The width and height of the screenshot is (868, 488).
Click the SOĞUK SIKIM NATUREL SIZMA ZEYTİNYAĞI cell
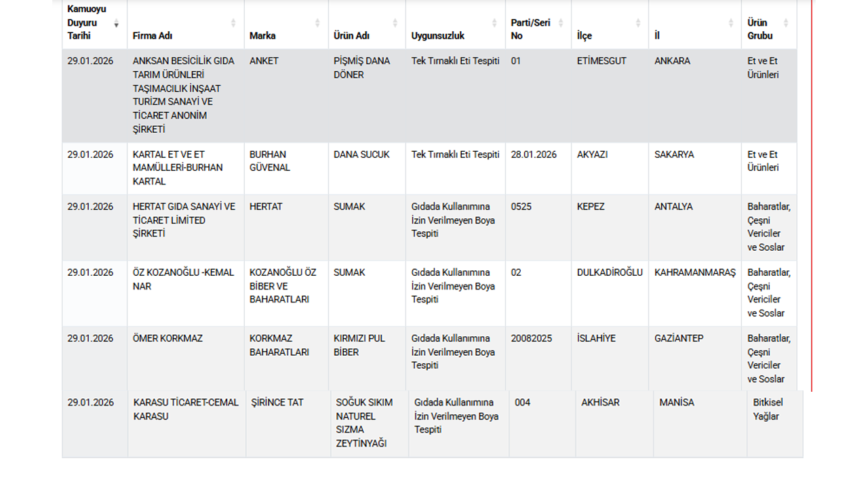[364, 423]
